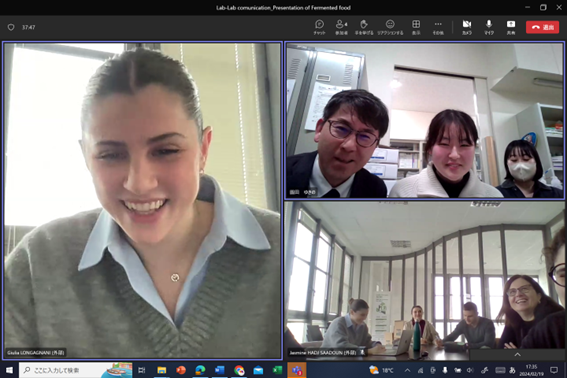Open the Teams icon in the taskbar

[297, 370]
